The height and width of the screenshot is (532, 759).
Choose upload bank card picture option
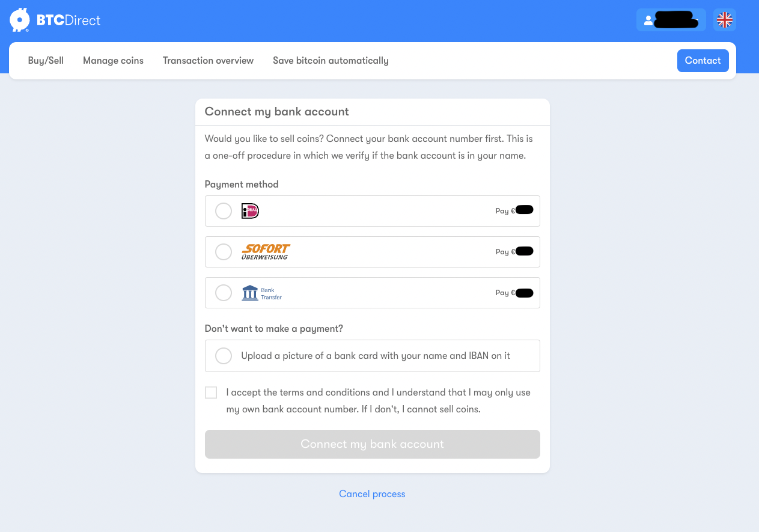[224, 356]
